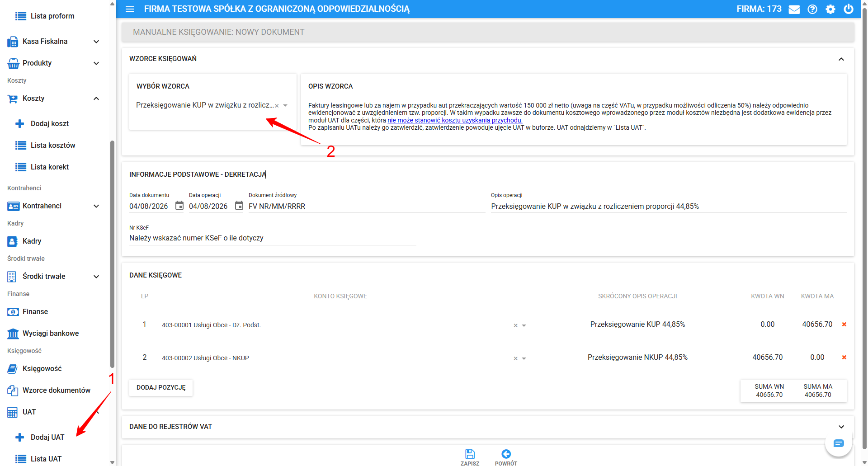Screen dimensions: 868x466
Task: Click the Dokument źródłowy input field
Action: pos(367,207)
